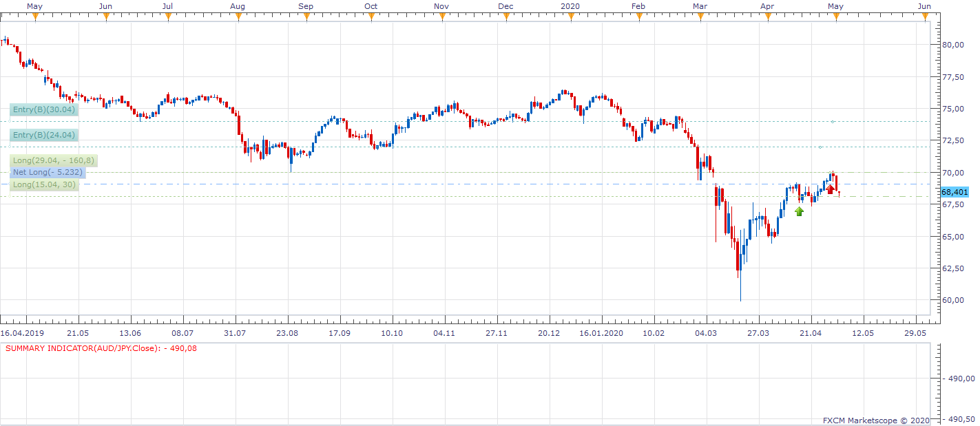Click the 21.05 date axis label
Image resolution: width=980 pixels, height=426 pixels.
[78, 333]
